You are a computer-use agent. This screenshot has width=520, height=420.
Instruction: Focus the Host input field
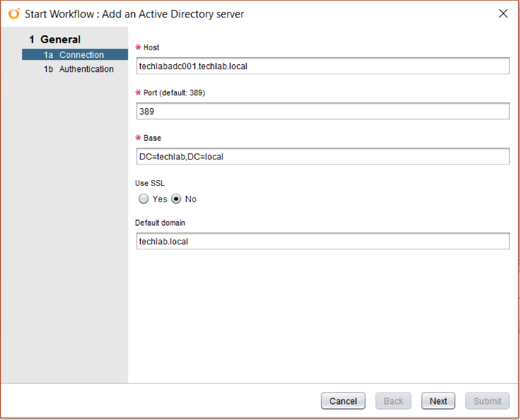point(323,66)
